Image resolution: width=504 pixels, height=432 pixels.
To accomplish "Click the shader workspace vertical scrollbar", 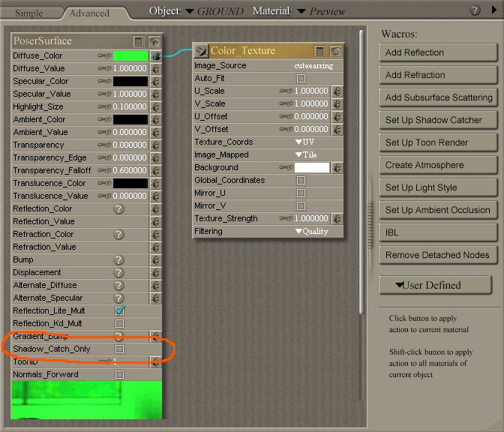I will point(361,172).
